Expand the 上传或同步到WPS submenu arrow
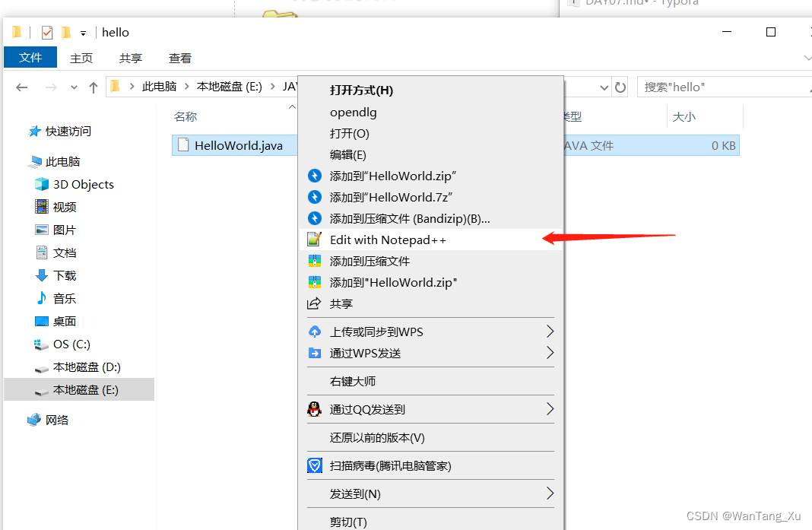Viewport: 812px width, 530px height. [550, 332]
